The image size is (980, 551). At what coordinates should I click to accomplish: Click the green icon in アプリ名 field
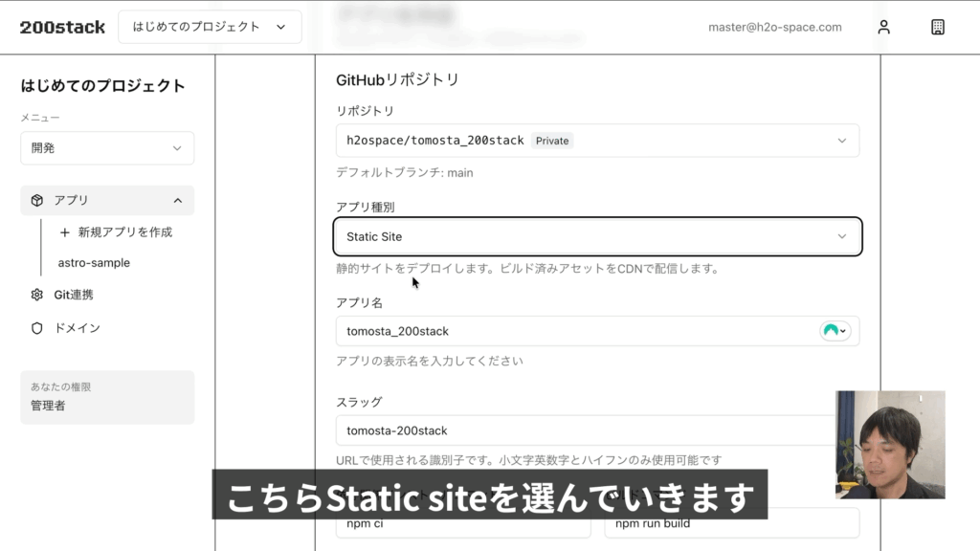[833, 331]
